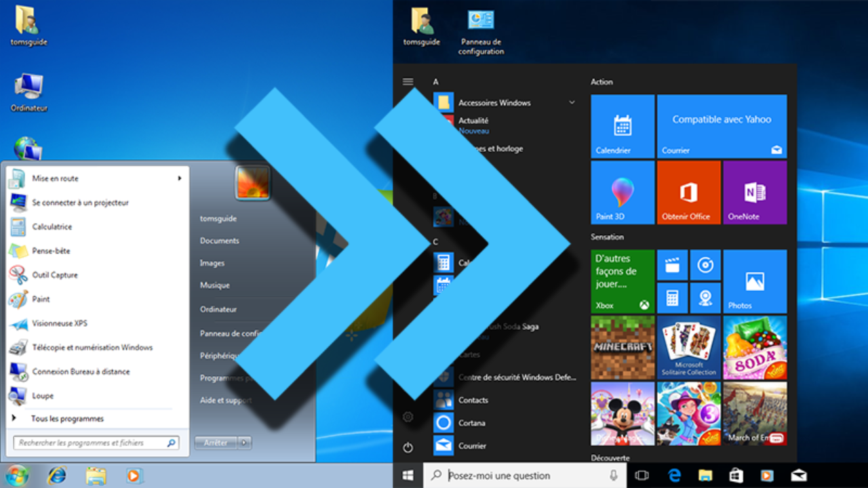Open the arrow next to Arrêter
868x488 pixels.
[x=244, y=443]
